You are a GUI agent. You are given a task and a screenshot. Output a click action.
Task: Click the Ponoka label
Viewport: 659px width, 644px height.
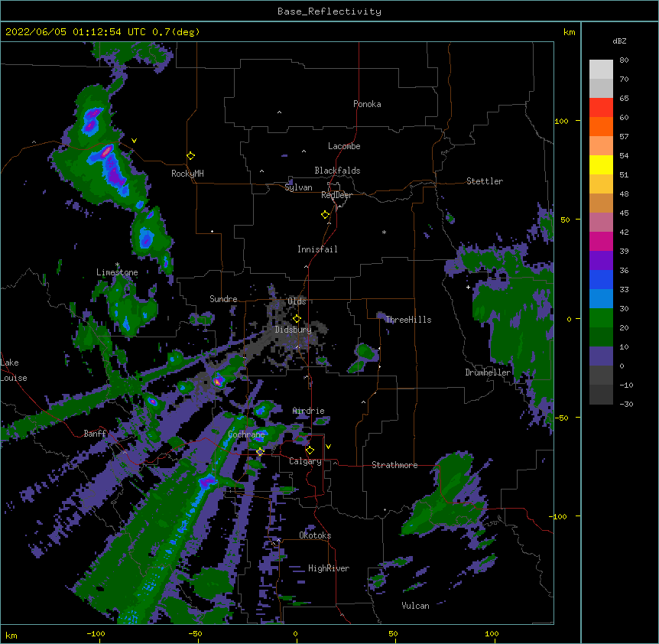(x=367, y=104)
